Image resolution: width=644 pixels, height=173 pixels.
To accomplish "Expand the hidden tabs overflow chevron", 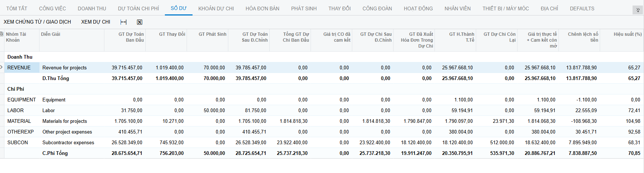I will pyautogui.click(x=638, y=10).
